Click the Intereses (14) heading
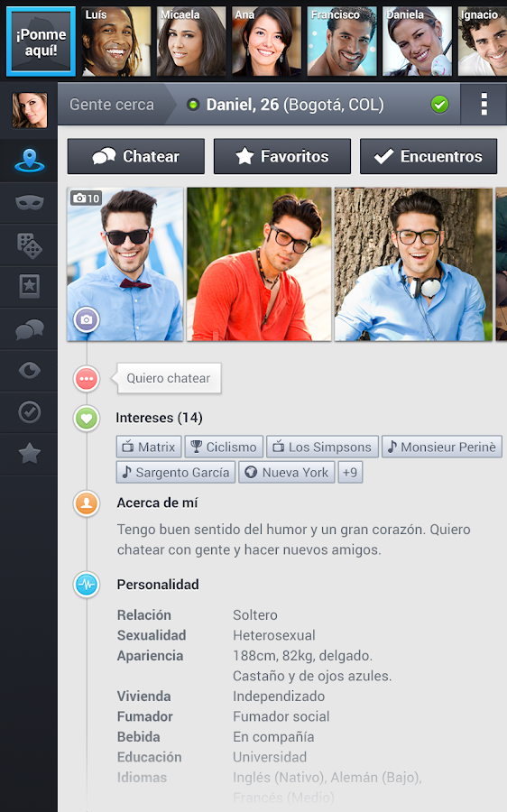Screen dimensions: 507x812 tap(159, 418)
